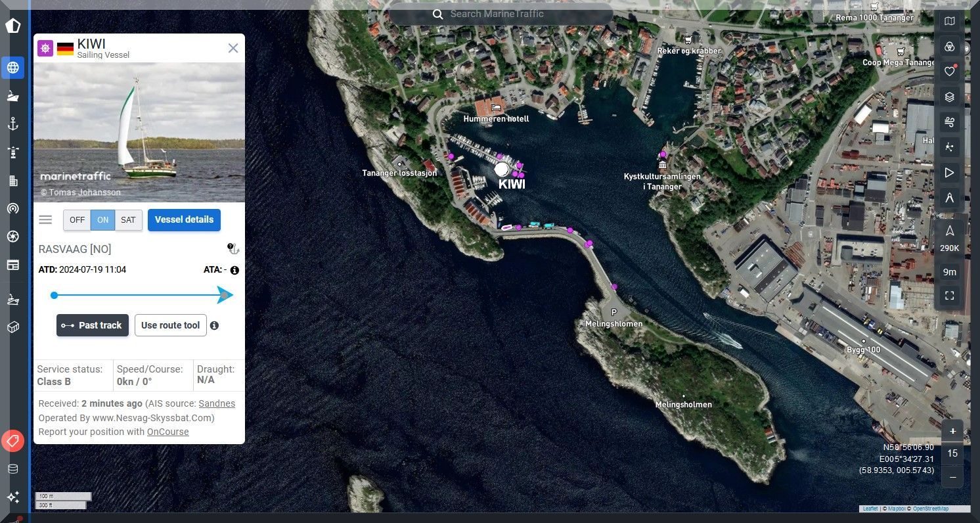Open the hamburger menu in vessel panel

point(45,219)
